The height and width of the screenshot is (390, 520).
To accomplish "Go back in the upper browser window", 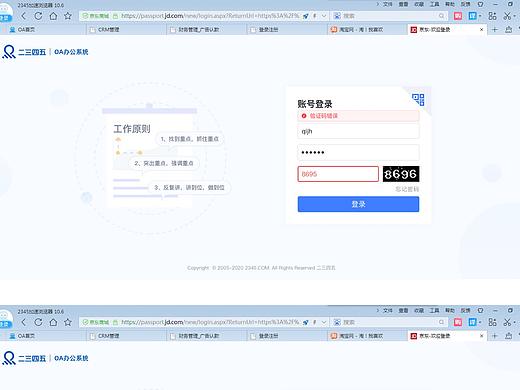I will point(23,16).
